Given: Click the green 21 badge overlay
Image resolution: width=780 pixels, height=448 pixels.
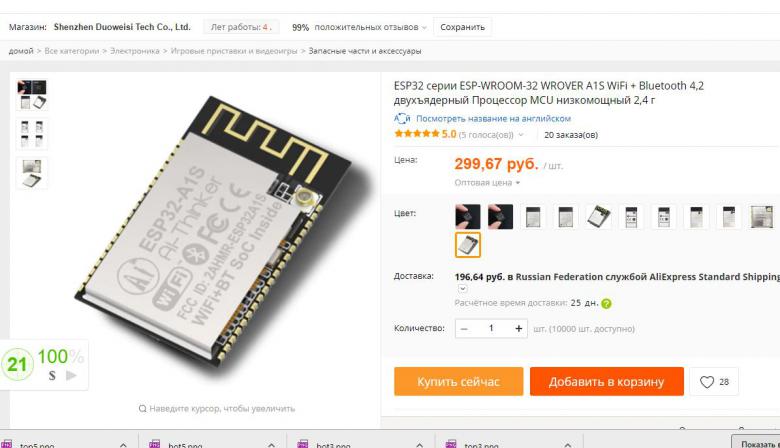Looking at the screenshot, I should coord(17,364).
